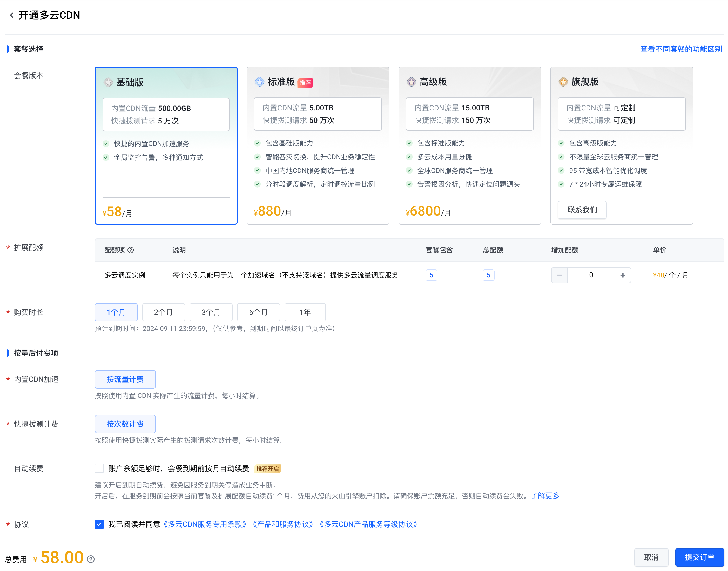Click checkmark beside 智能容灾切换
Viewport: 728px width, 571px height.
257,157
